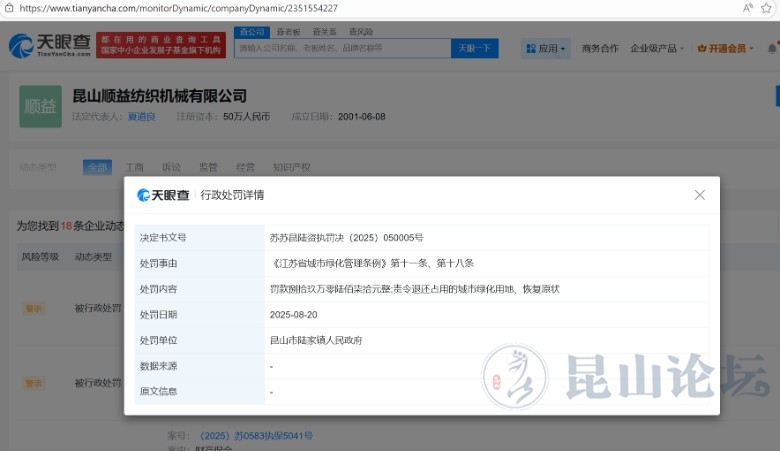Image resolution: width=780 pixels, height=451 pixels.
Task: Click the 天眼查 logo in the dialog header
Action: (x=165, y=195)
